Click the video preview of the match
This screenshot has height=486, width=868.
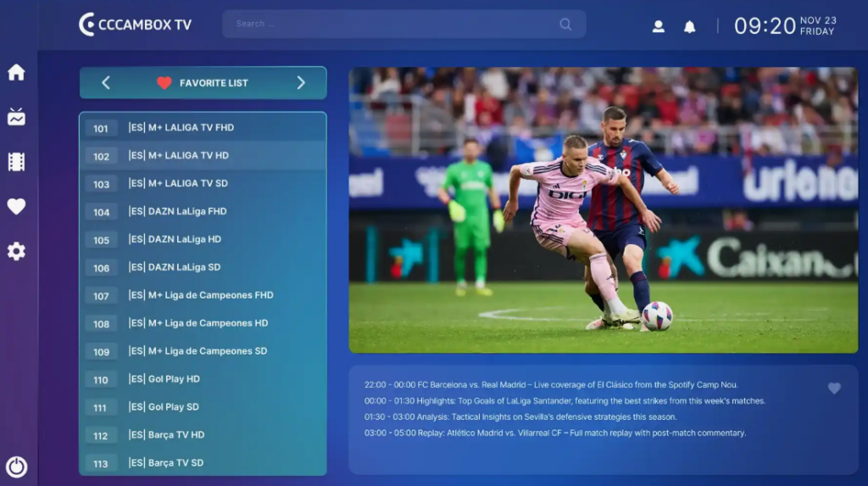click(604, 210)
